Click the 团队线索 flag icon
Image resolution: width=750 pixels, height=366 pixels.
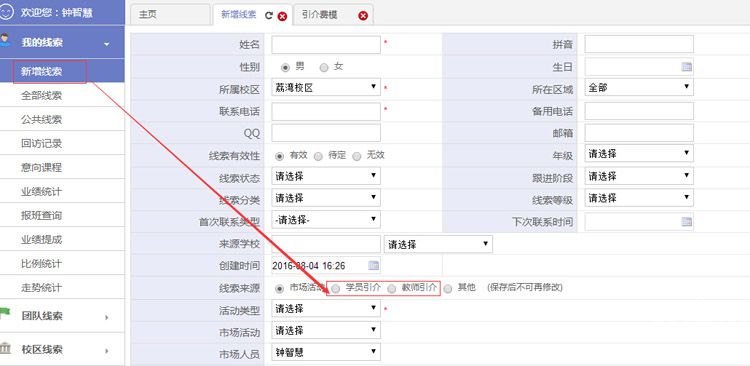click(5, 314)
